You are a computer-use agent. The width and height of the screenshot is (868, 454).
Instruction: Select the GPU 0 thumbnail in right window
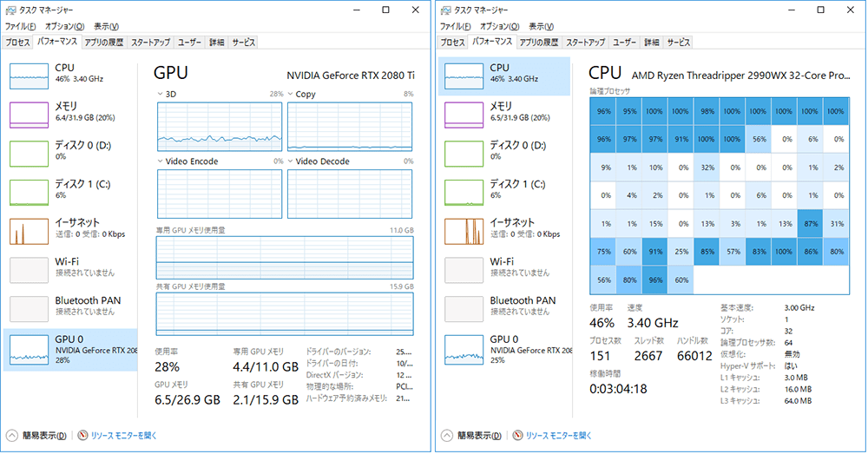(463, 348)
